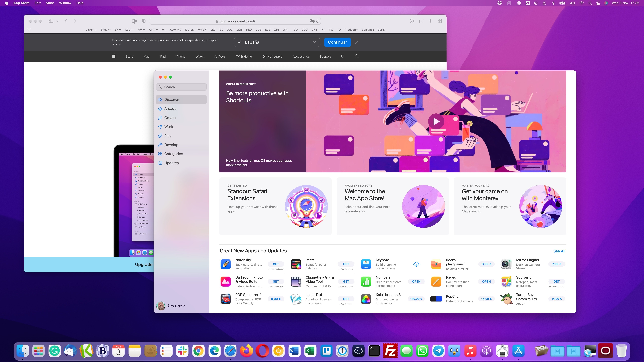Click the Continuar button
This screenshot has width=644, height=362.
337,42
